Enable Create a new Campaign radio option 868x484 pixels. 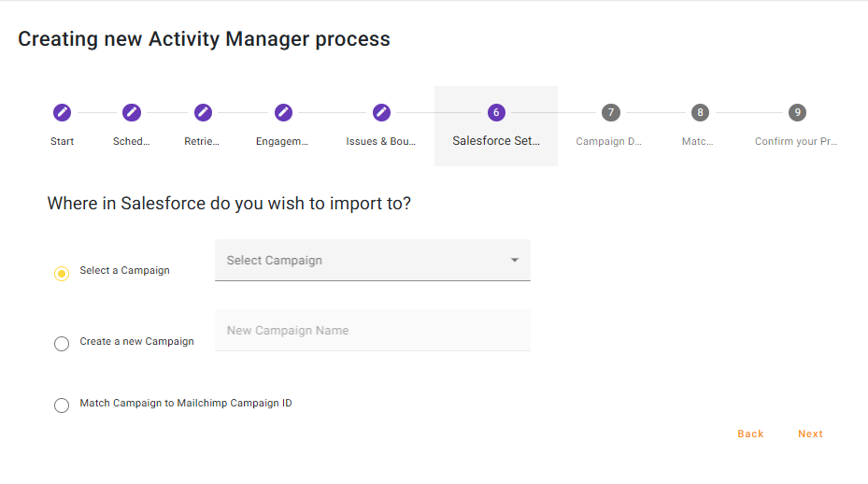coord(62,344)
